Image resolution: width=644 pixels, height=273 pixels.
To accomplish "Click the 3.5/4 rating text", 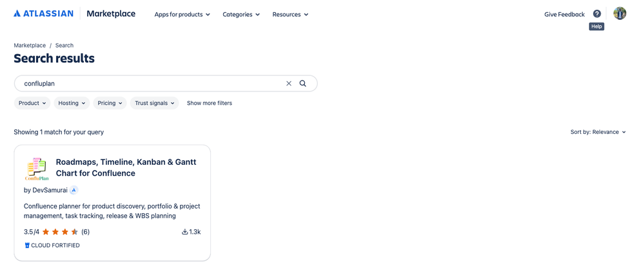I will pos(32,232).
